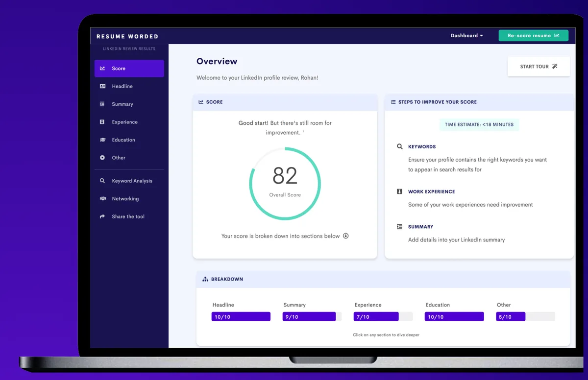Screen dimensions: 588x380
Task: Click the Summary 9/10 score bar
Action: [312, 317]
